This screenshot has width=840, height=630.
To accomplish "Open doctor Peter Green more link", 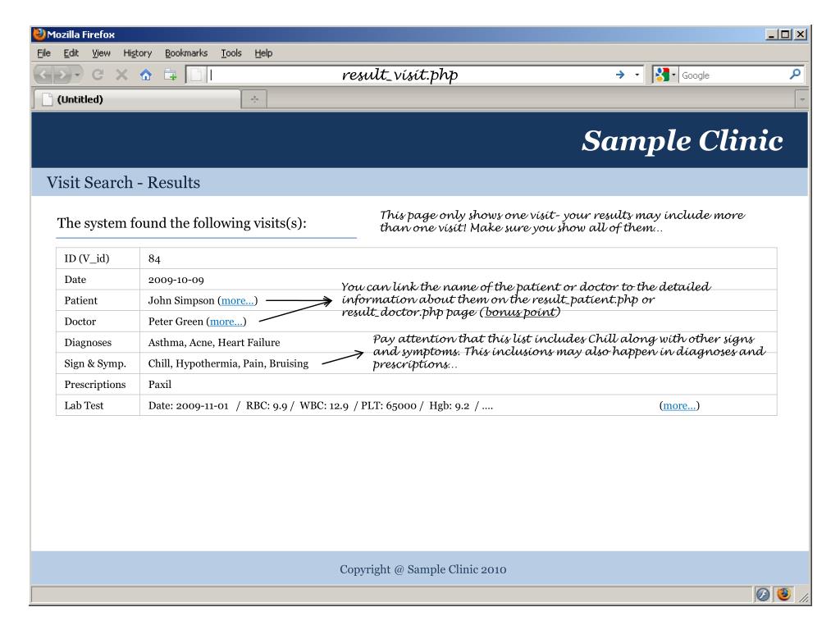I will (226, 322).
